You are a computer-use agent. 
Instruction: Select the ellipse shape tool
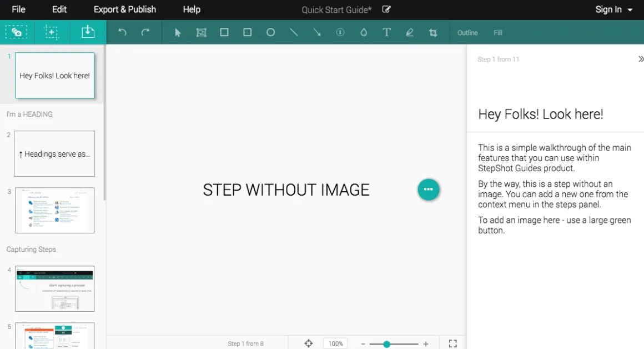270,32
